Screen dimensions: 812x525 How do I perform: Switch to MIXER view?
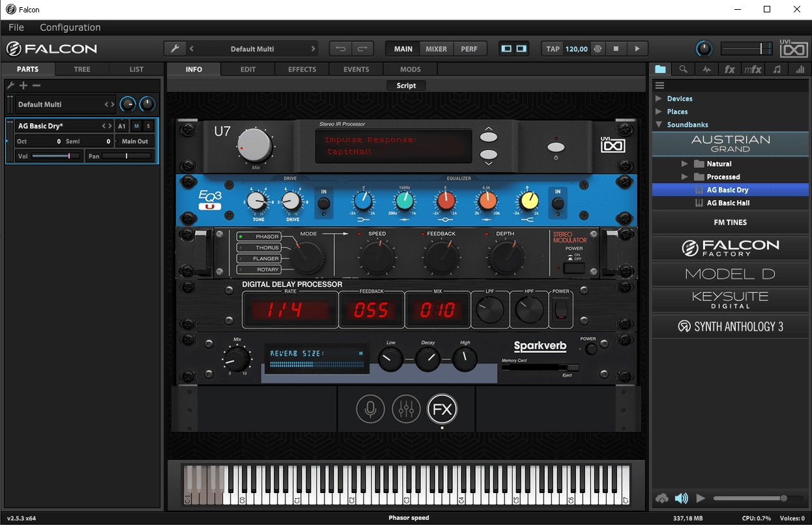[436, 49]
